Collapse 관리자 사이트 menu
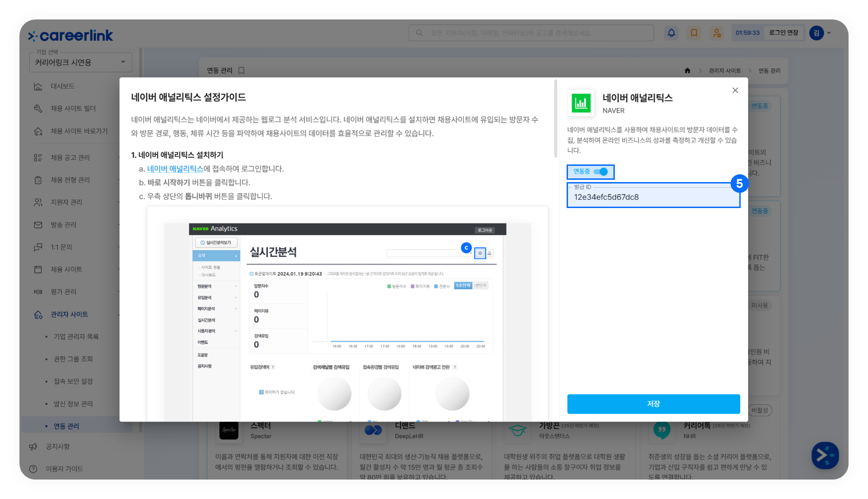The height and width of the screenshot is (499, 868). point(69,314)
